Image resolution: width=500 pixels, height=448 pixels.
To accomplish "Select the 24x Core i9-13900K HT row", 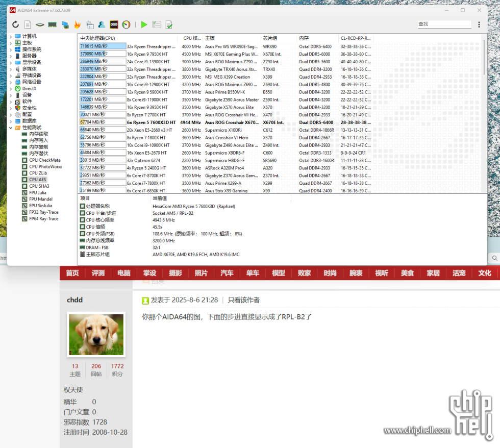I will tap(226, 62).
